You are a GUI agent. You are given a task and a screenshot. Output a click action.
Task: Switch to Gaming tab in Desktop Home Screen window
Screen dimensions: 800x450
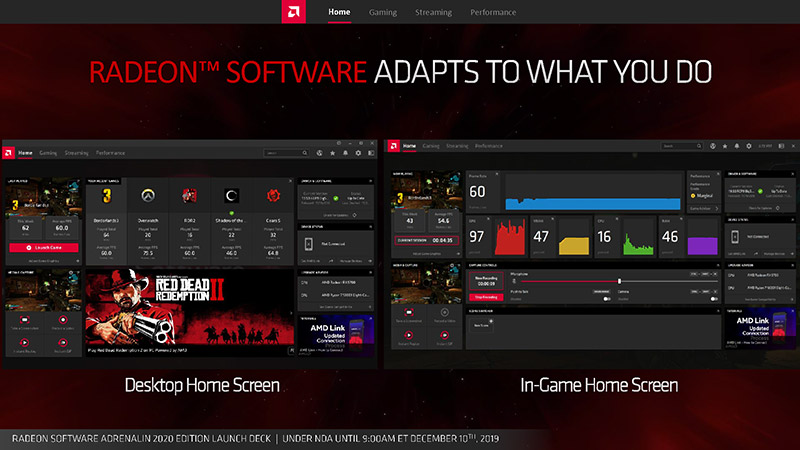click(48, 153)
